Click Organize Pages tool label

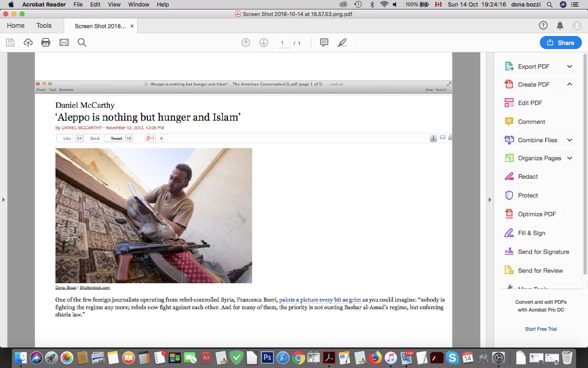(x=539, y=158)
